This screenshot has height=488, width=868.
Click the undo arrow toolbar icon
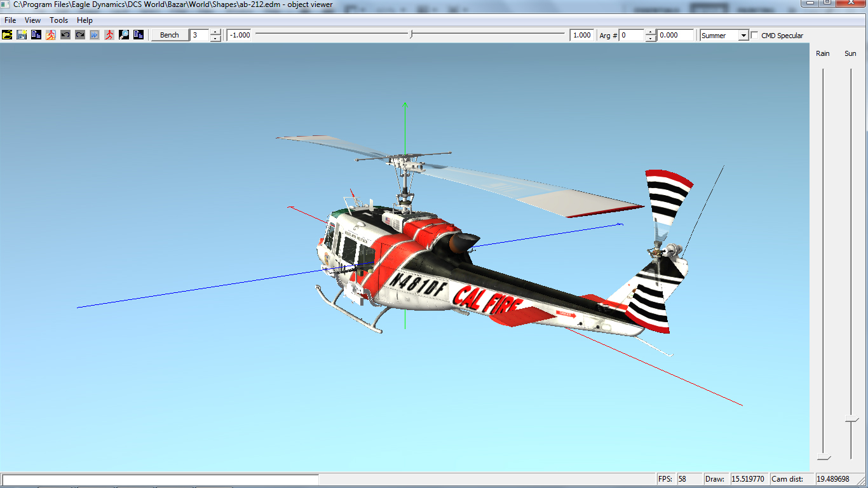click(x=65, y=35)
